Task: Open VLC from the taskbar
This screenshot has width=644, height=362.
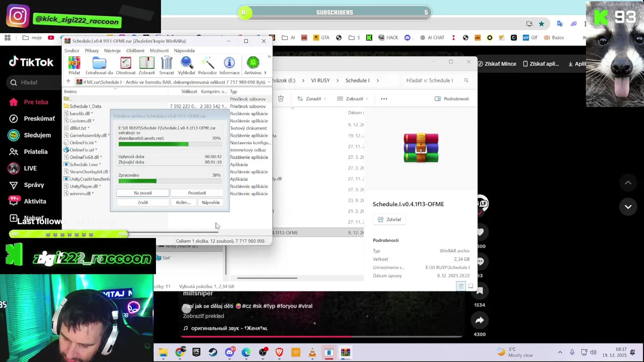Action: tap(312, 352)
